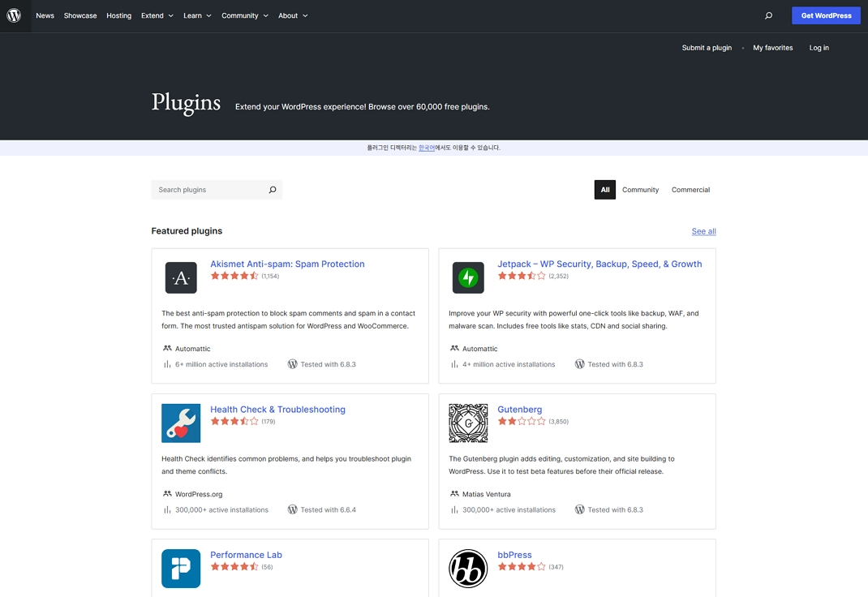Select the Performance Lab plugin icon
The image size is (868, 597).
[x=181, y=568]
